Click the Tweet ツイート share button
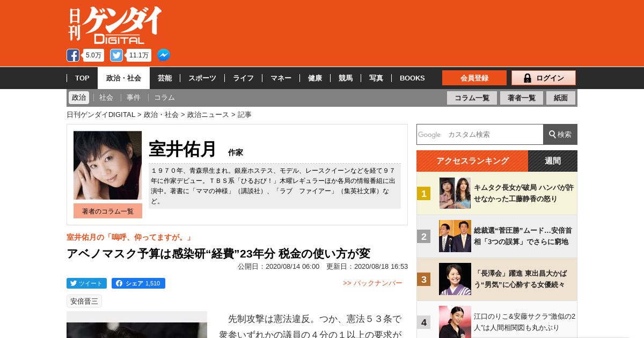This screenshot has width=644, height=338. click(86, 283)
